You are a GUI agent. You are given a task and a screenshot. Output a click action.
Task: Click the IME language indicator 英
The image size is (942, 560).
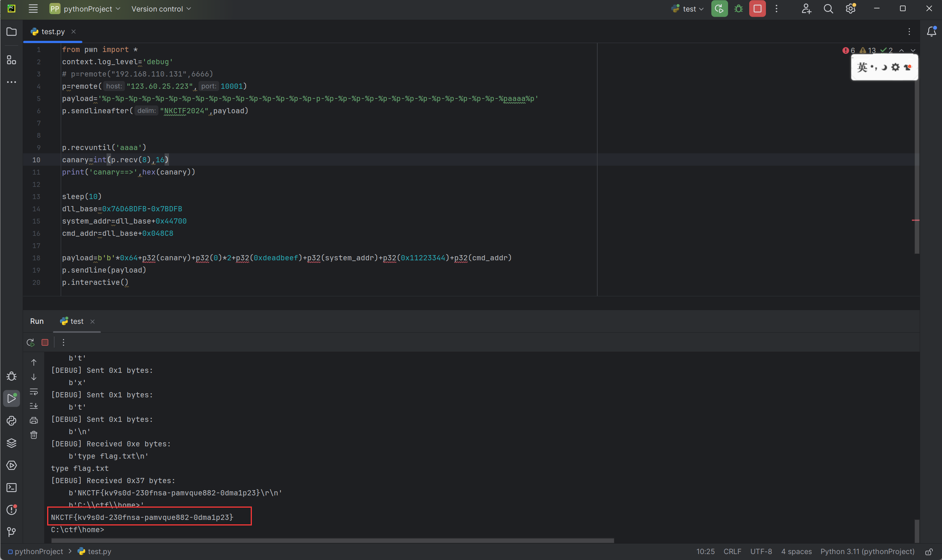(862, 67)
